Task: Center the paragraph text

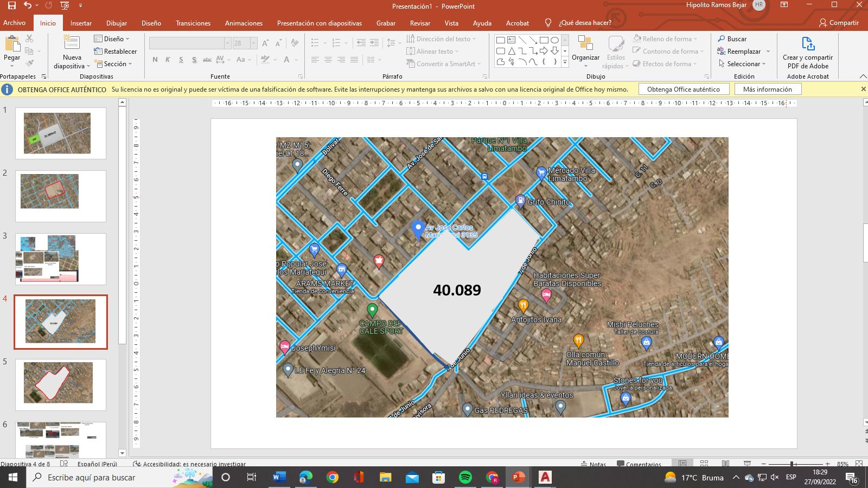Action: coord(328,60)
